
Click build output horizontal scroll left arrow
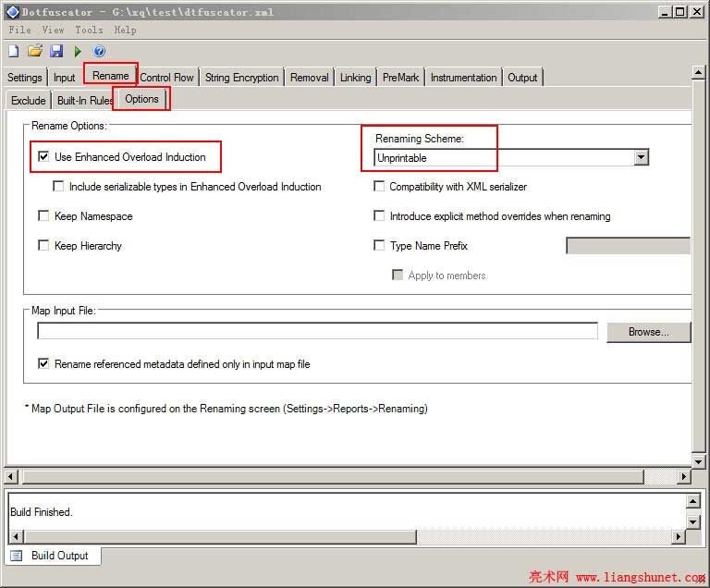click(x=16, y=537)
